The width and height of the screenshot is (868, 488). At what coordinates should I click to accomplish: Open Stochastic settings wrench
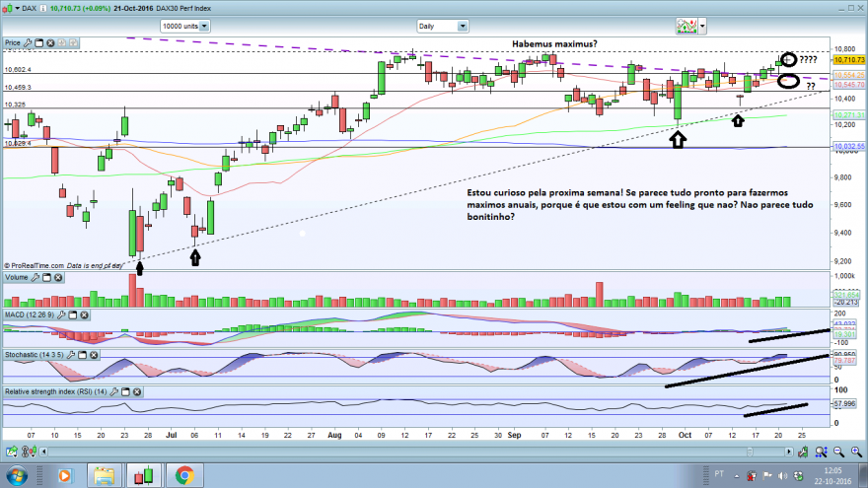coord(71,355)
